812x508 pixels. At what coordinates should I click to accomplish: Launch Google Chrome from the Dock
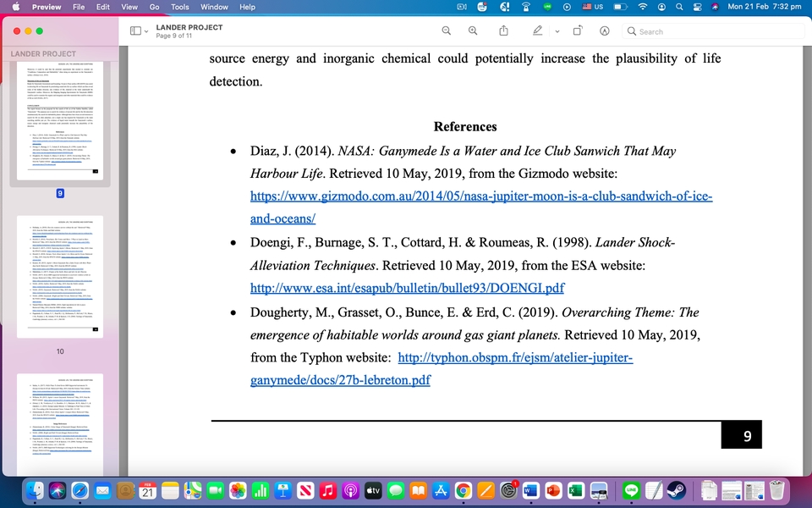coord(464,490)
